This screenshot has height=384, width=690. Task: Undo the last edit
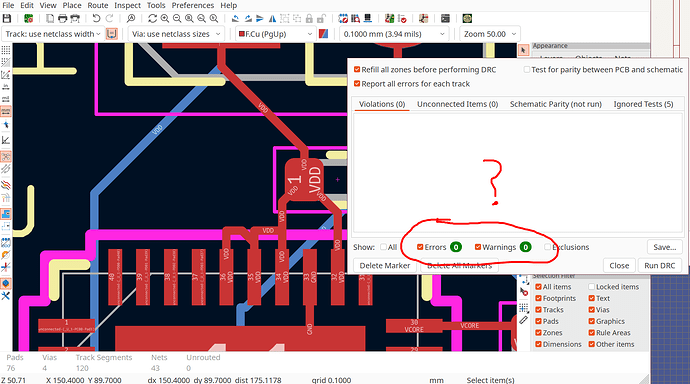pos(96,18)
